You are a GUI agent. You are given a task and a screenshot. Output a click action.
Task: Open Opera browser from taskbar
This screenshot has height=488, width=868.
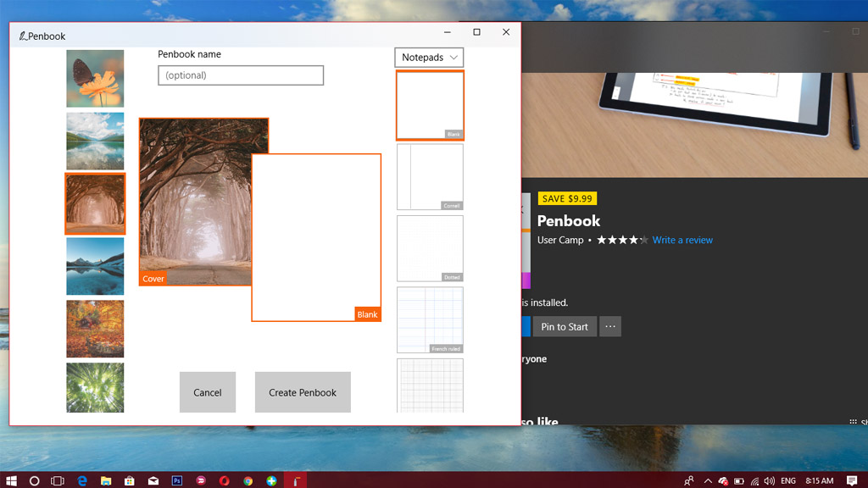pyautogui.click(x=224, y=481)
